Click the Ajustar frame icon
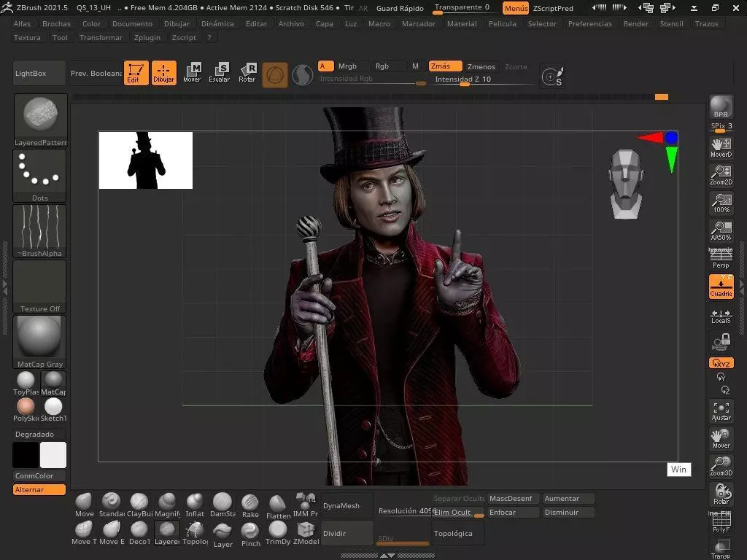 (721, 411)
